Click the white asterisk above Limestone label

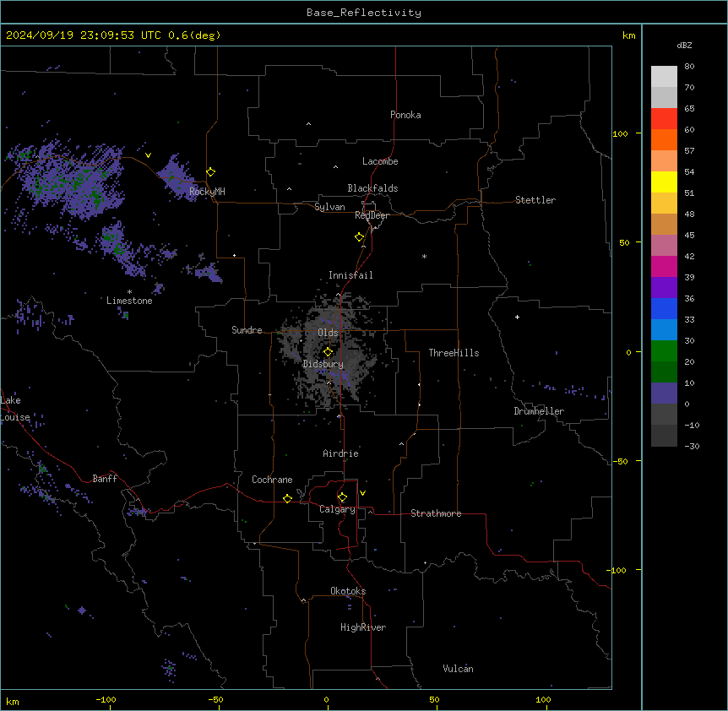pyautogui.click(x=129, y=292)
